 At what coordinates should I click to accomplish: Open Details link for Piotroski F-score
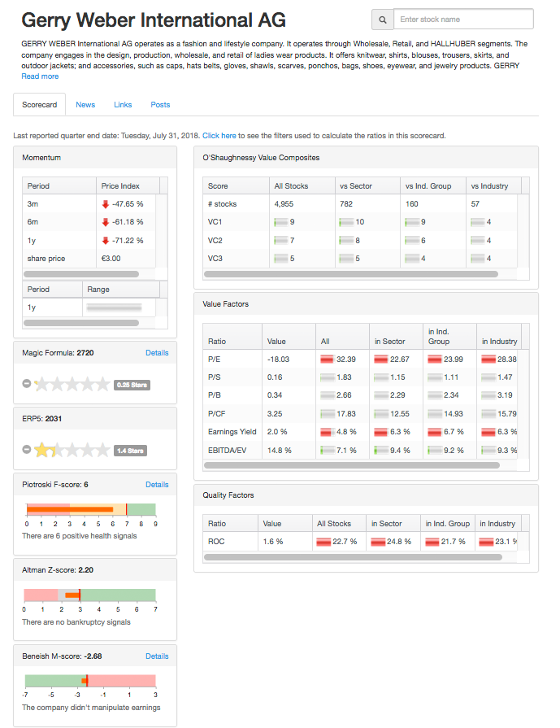tap(157, 485)
